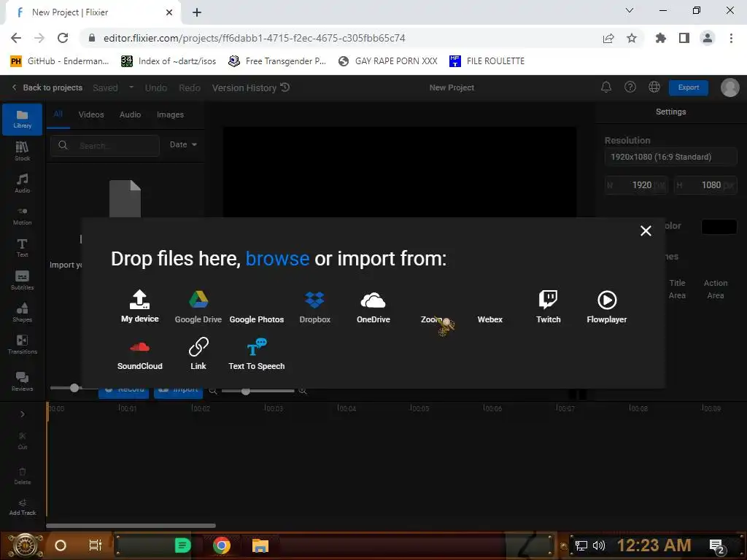Open the GitHub Enderman bookmark
Screen dimensions: 747x560
click(x=60, y=61)
